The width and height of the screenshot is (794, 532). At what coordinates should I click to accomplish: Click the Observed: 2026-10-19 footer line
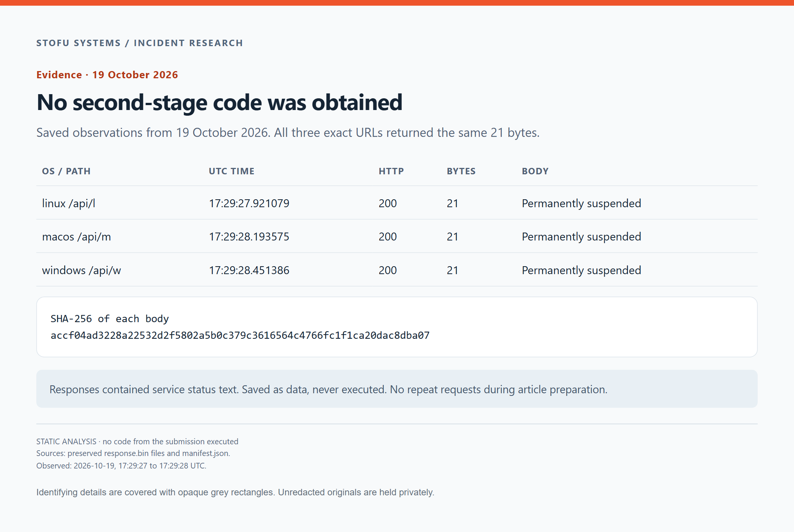pos(121,466)
